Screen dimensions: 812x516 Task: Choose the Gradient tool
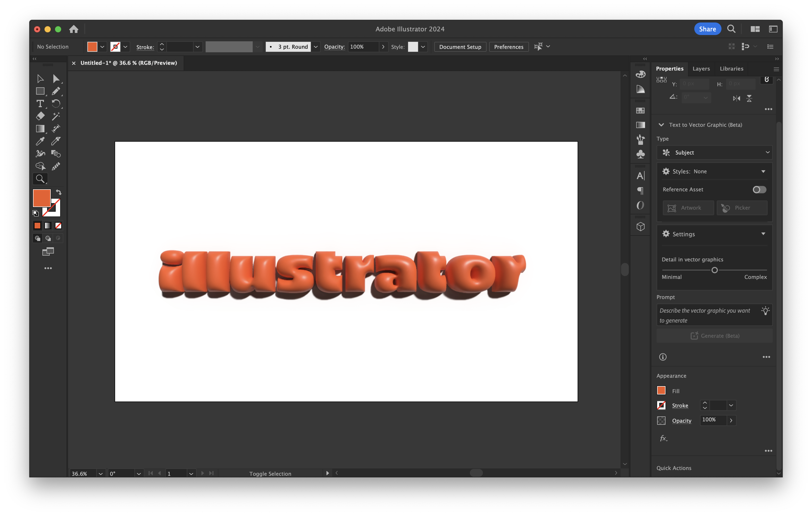(40, 128)
